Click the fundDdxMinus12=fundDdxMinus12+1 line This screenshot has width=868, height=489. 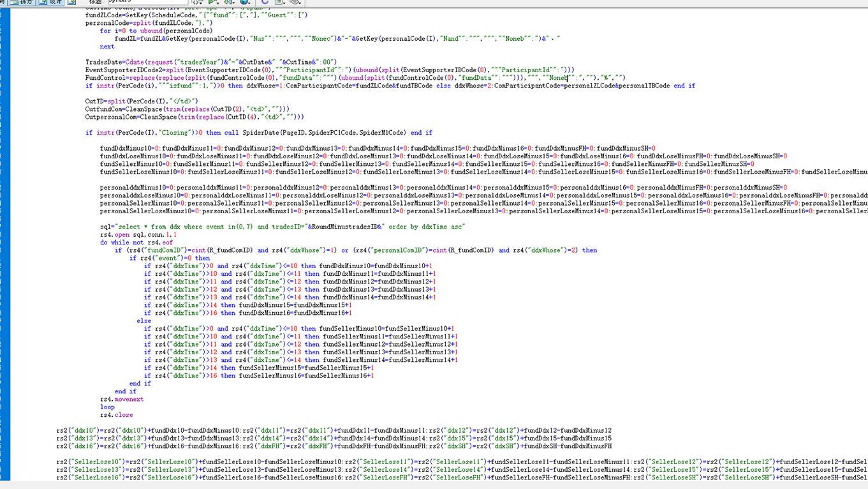(291, 282)
